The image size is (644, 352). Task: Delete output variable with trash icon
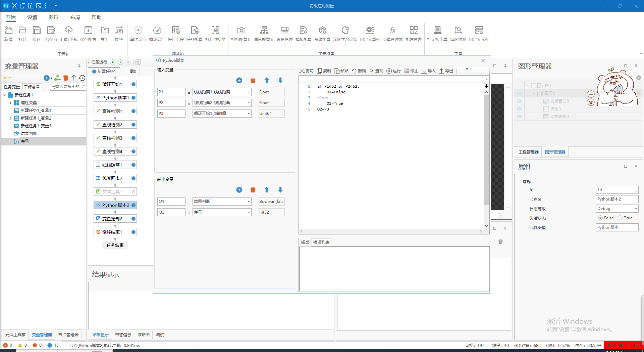(x=253, y=190)
